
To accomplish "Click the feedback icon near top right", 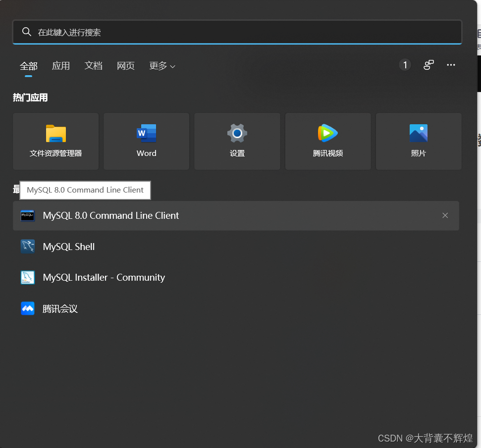I will (x=428, y=65).
